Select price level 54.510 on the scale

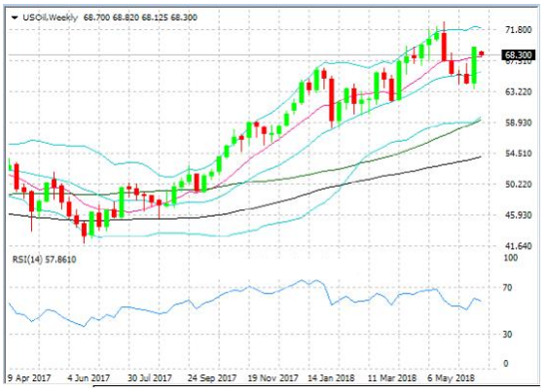point(519,154)
